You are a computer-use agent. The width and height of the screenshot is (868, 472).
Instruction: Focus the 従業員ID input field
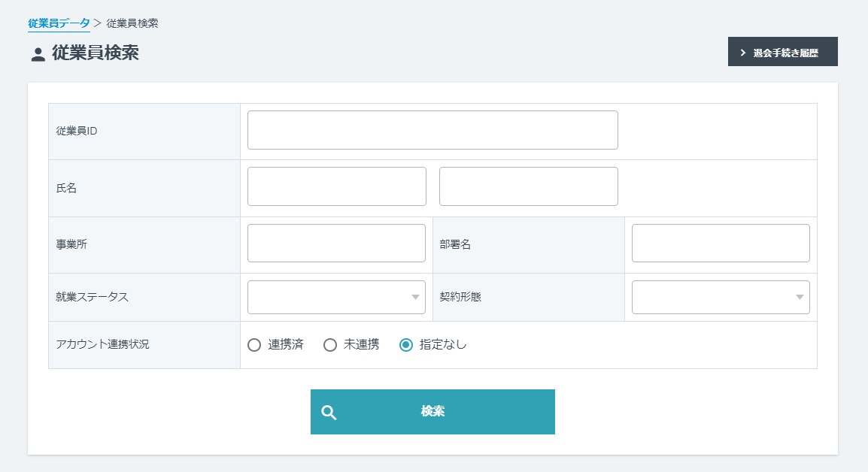click(x=432, y=130)
